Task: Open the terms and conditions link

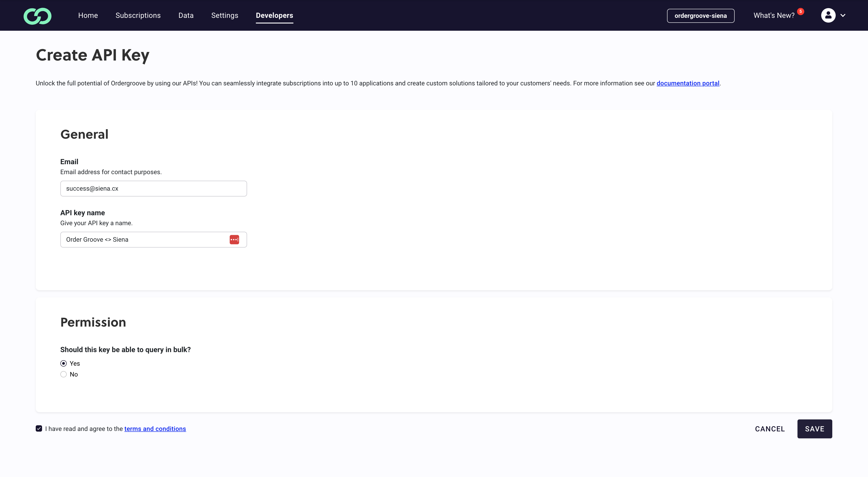Action: [155, 428]
